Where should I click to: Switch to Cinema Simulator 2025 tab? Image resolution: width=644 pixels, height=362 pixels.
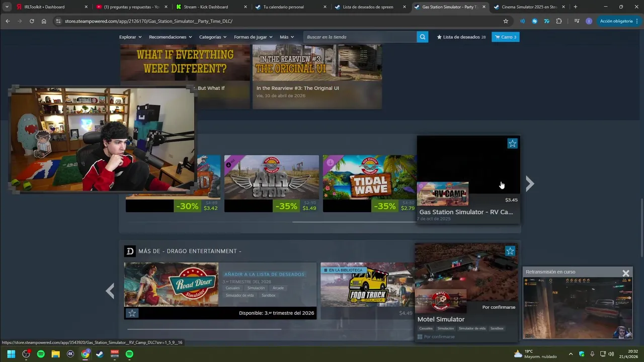529,7
